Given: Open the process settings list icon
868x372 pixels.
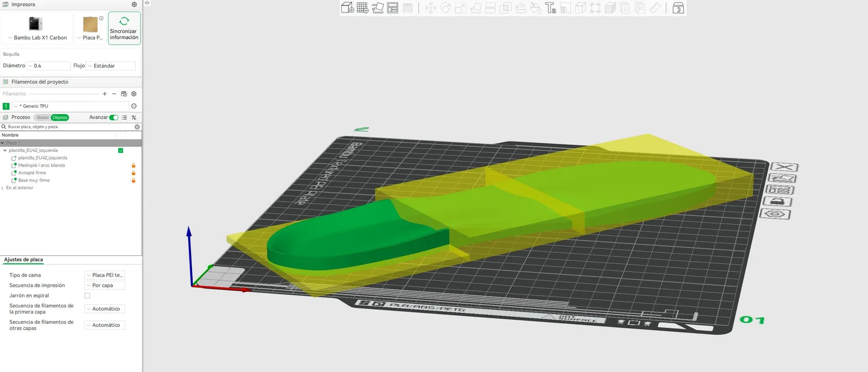Looking at the screenshot, I should [124, 118].
